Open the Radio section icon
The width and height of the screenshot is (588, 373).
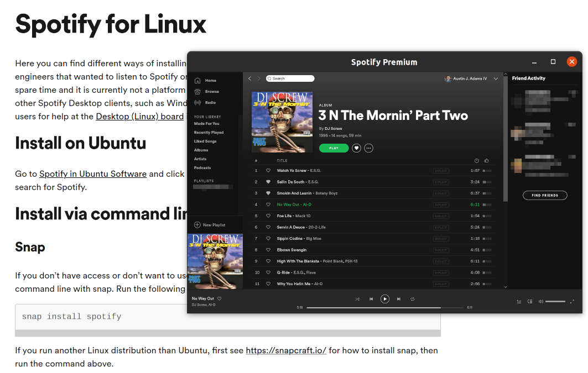[197, 103]
